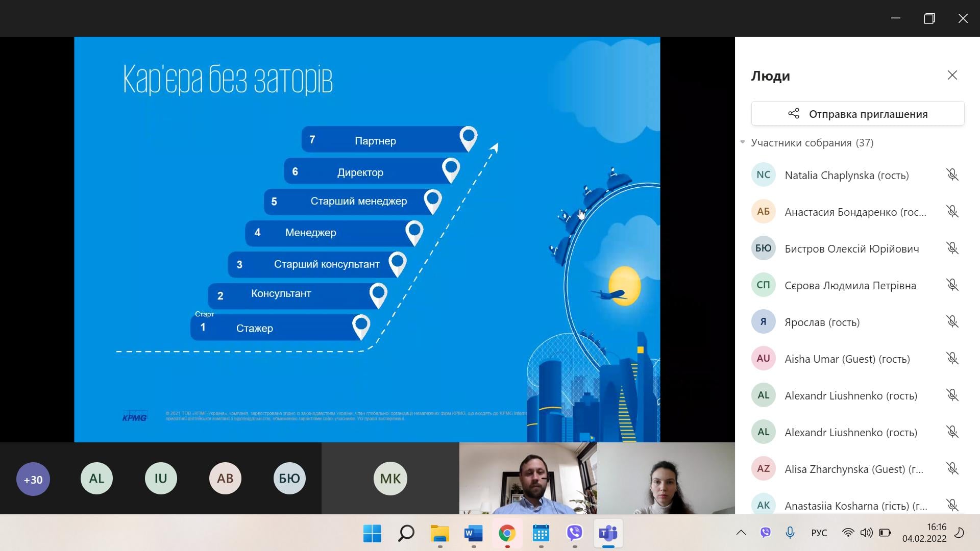Screen dimensions: 980x551
Task: Close the Люди panel
Action: point(952,76)
